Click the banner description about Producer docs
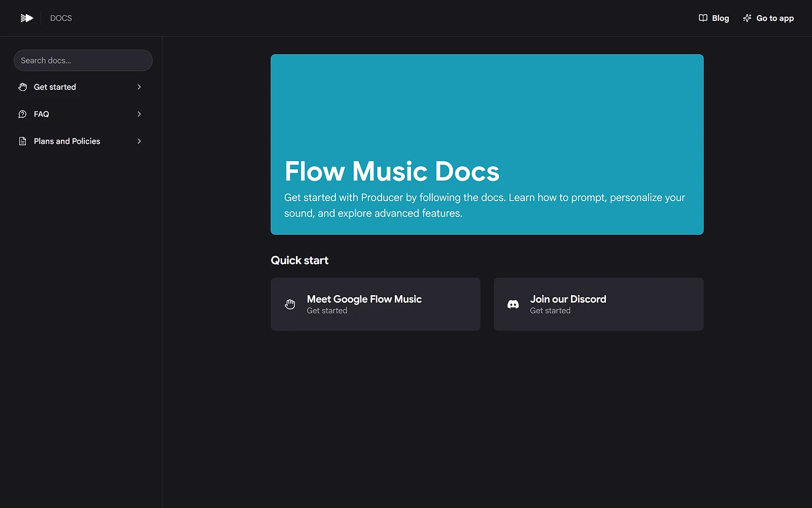Image resolution: width=812 pixels, height=508 pixels. click(x=485, y=205)
